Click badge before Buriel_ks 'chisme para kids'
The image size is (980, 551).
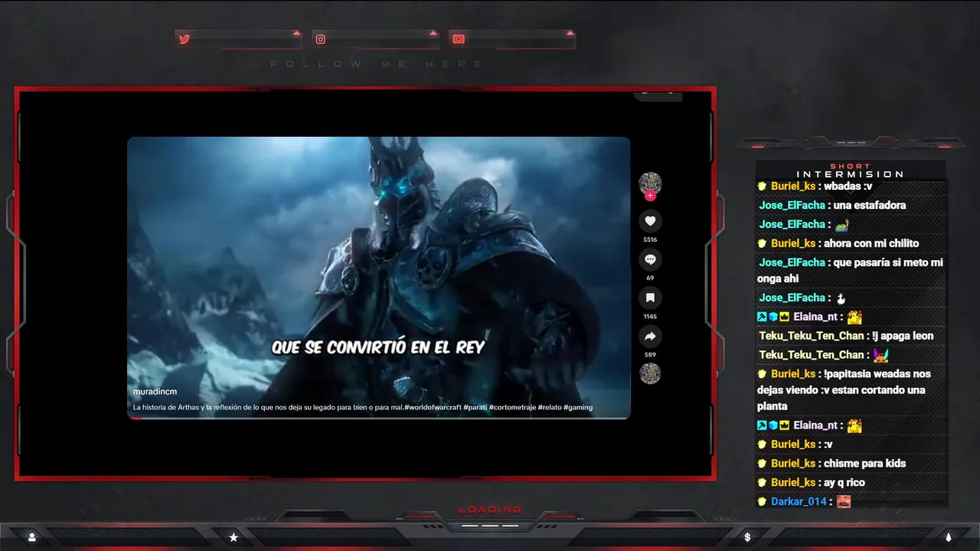coord(762,463)
